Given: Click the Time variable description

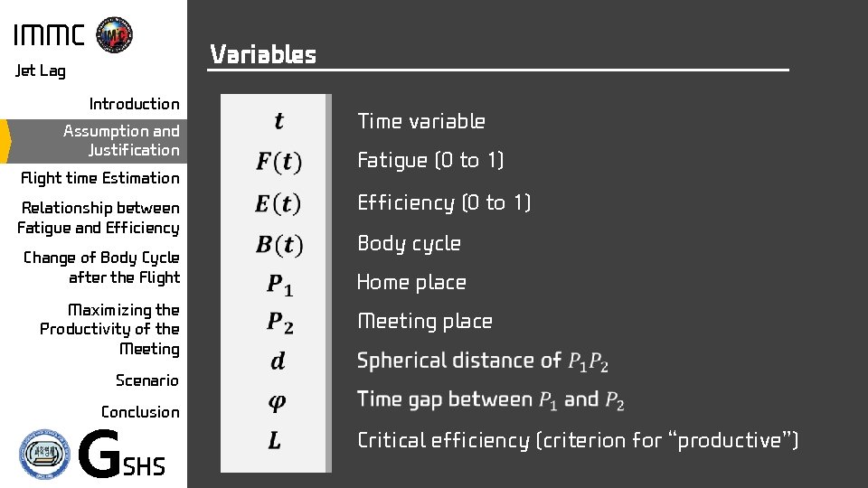Looking at the screenshot, I should (421, 121).
